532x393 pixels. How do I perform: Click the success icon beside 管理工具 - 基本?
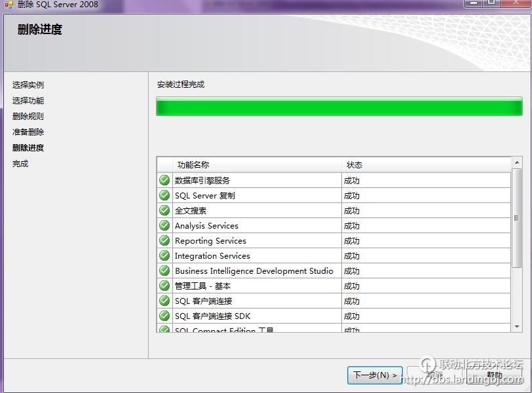(x=164, y=286)
